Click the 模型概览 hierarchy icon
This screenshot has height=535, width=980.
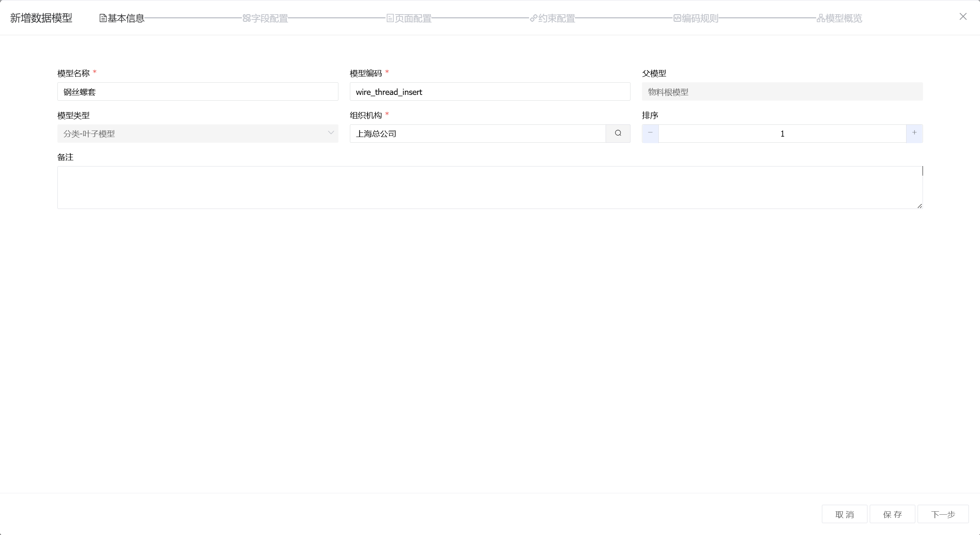pyautogui.click(x=821, y=18)
